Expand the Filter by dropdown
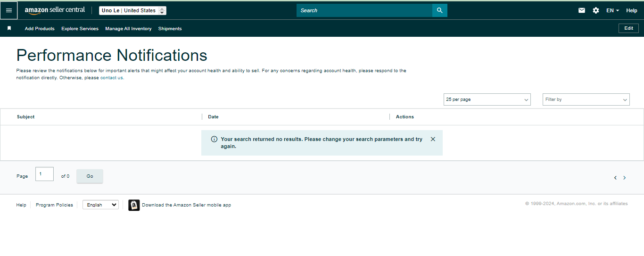 click(586, 99)
